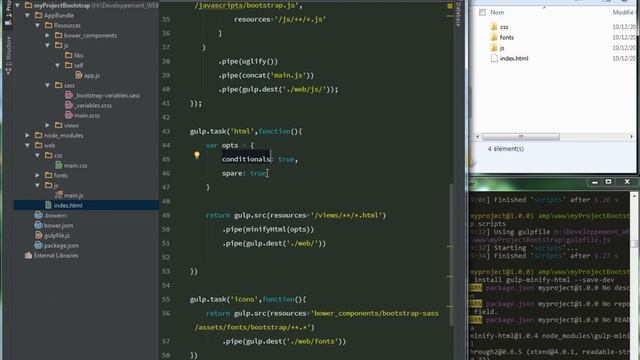Screen dimensions: 640x360
Task: Collapse the Resources folder arrow
Action: (38, 25)
